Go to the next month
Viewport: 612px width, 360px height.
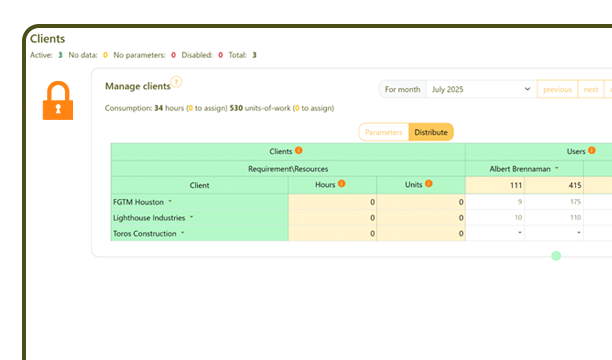pos(591,89)
